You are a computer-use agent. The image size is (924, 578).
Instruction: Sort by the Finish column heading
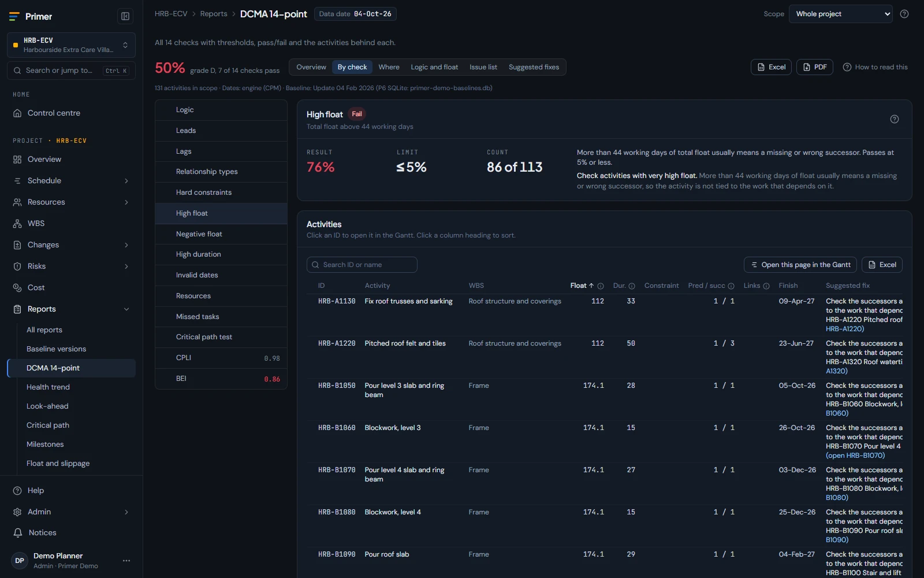788,286
